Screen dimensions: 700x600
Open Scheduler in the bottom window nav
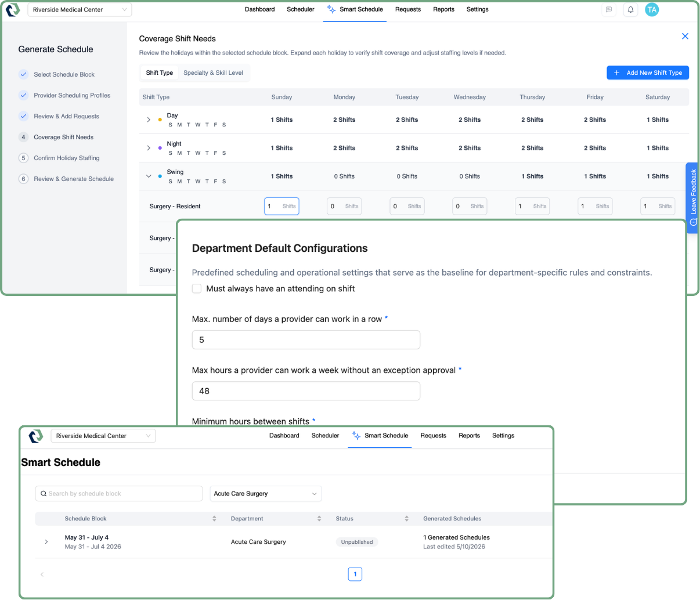click(325, 436)
